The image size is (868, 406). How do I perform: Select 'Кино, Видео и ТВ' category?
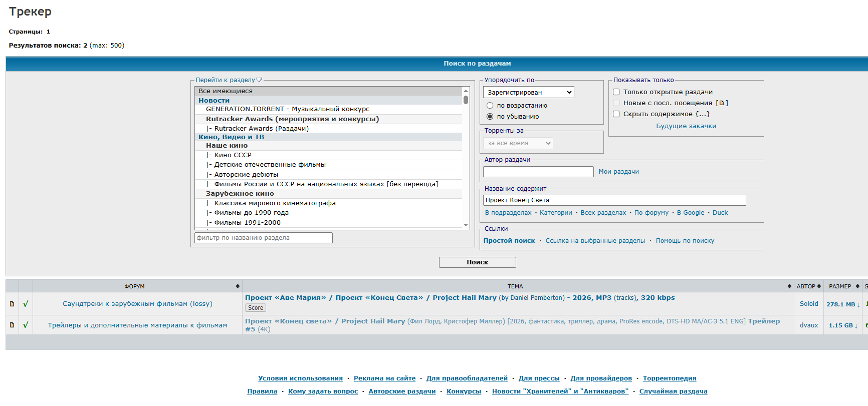coord(328,137)
